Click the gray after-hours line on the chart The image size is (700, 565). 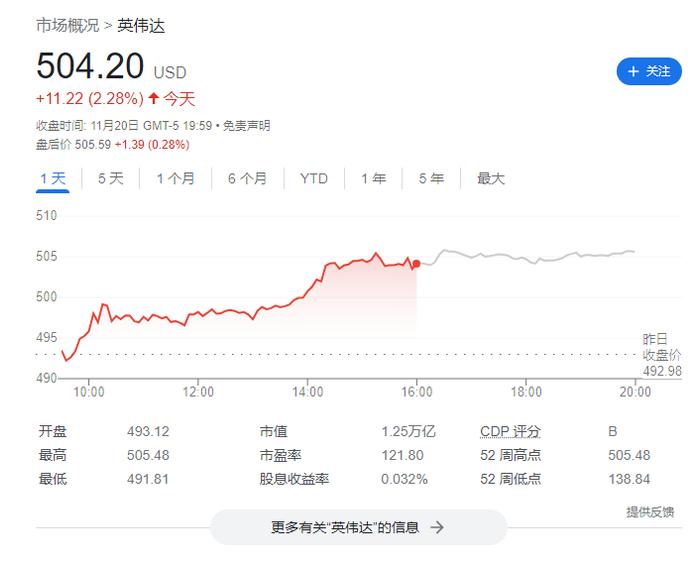coord(527,257)
